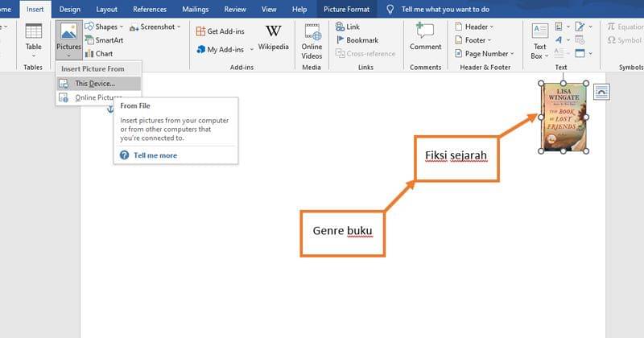Select the book cover image
This screenshot has height=338, width=644.
pyautogui.click(x=563, y=117)
